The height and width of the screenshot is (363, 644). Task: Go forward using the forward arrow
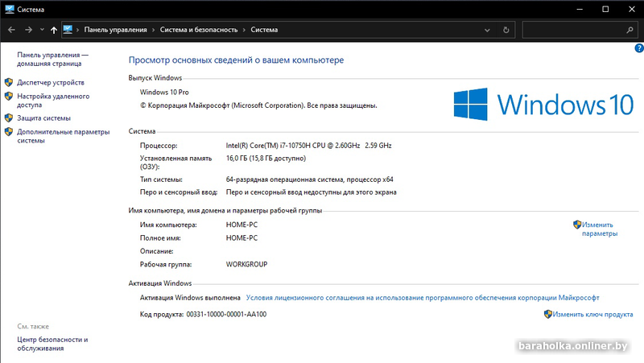[28, 30]
